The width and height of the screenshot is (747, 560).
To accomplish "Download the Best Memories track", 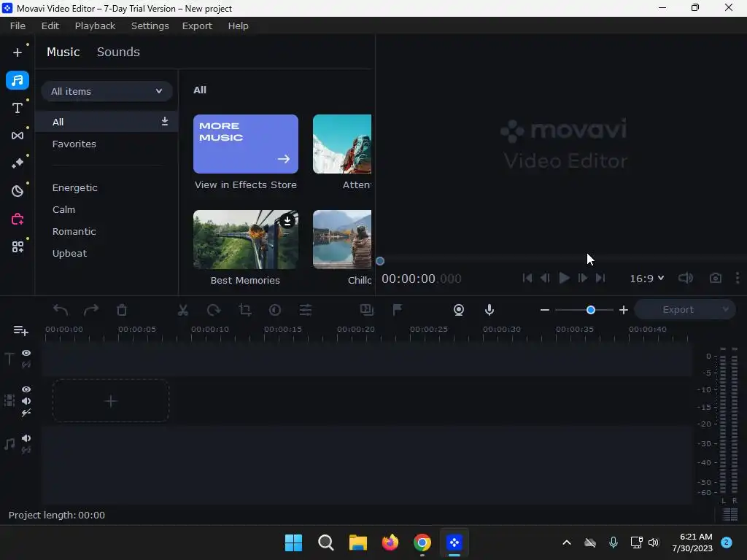I will (x=287, y=221).
